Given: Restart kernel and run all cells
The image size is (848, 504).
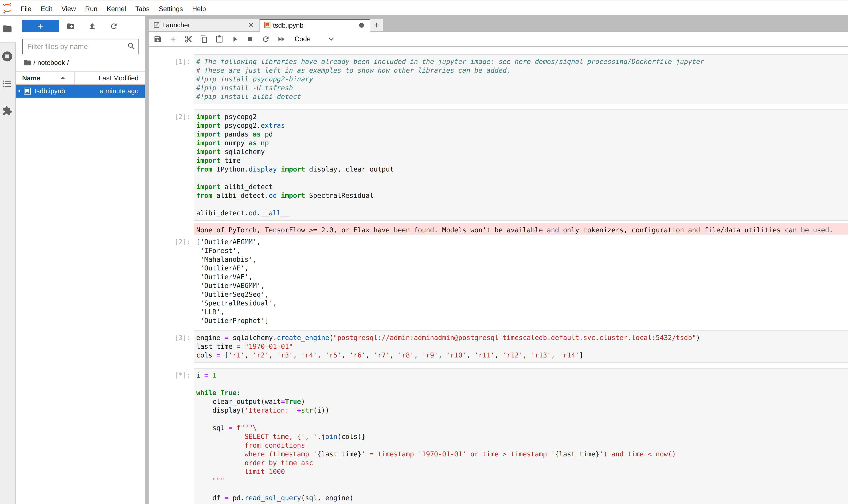Looking at the screenshot, I should [281, 39].
